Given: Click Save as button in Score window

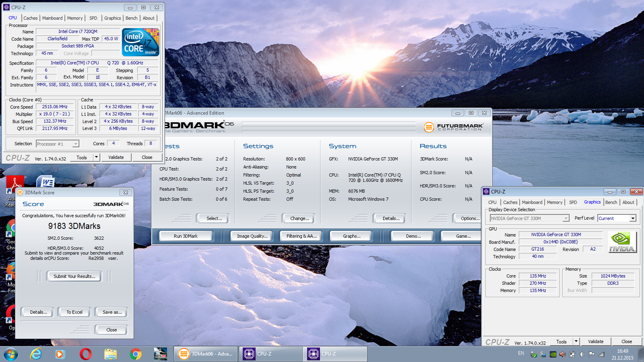Looking at the screenshot, I should 112,312.
